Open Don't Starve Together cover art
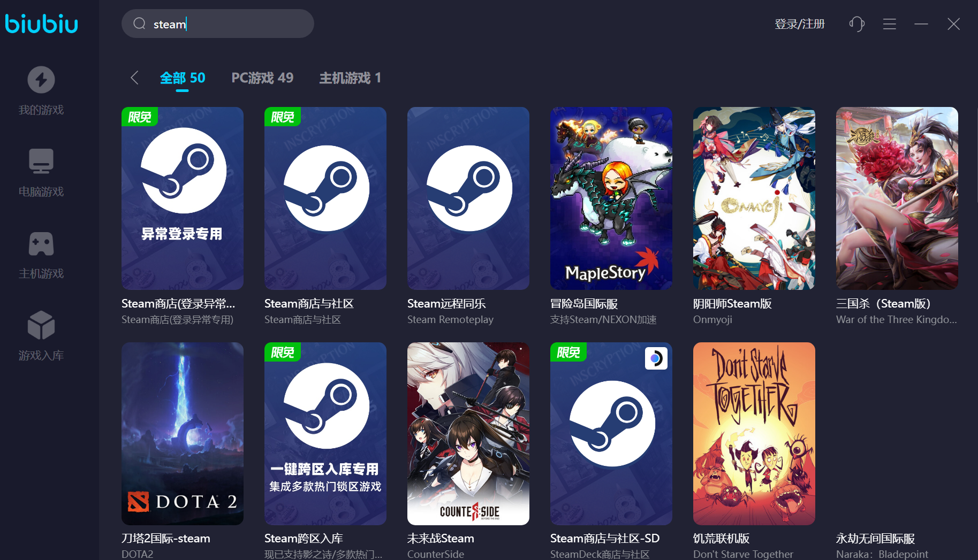Viewport: 978px width, 560px height. tap(754, 434)
